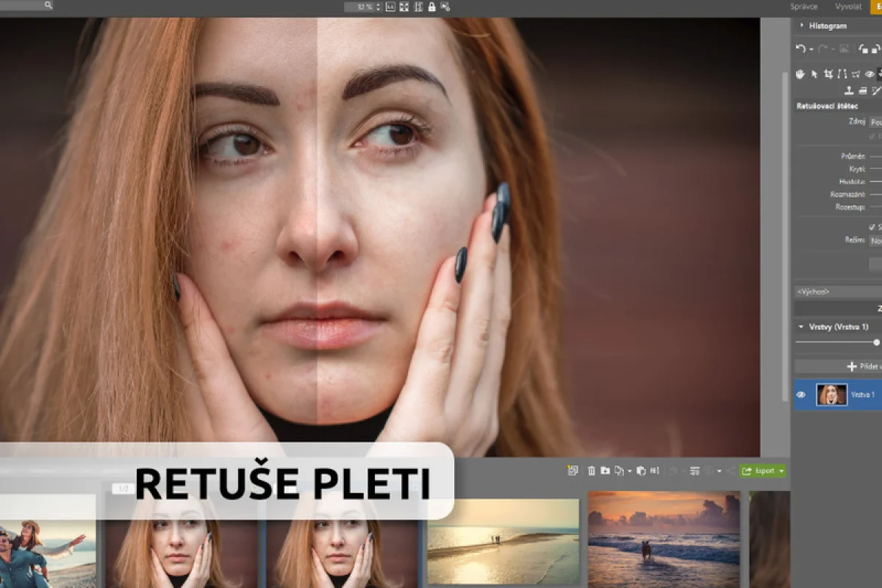Click the new-selection icon left of trash
This screenshot has width=882, height=588.
tap(573, 470)
